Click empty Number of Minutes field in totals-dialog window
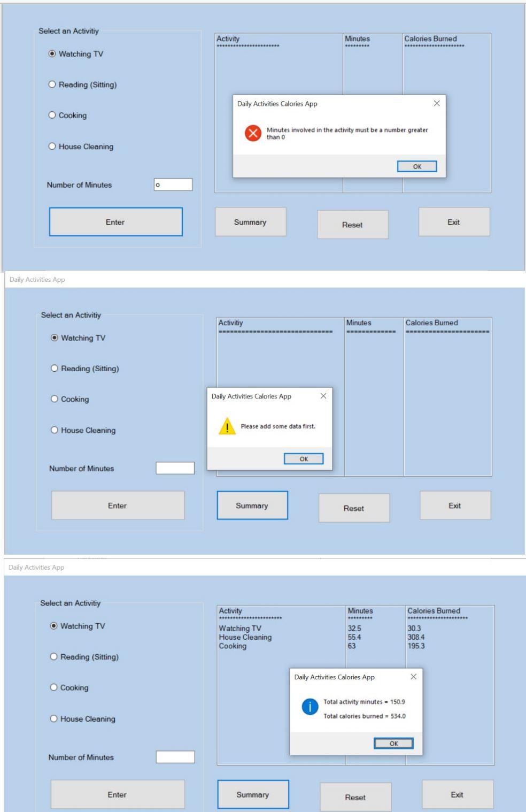 [x=175, y=757]
